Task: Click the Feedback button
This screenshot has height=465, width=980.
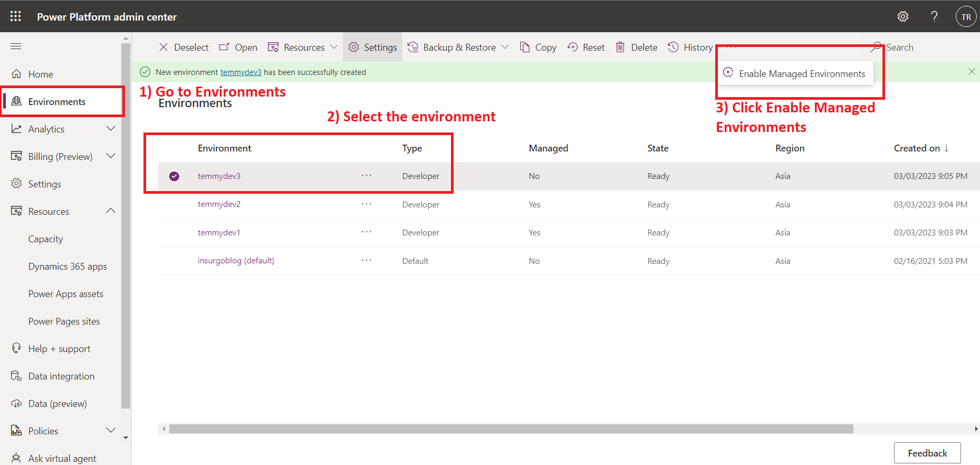Action: [927, 453]
